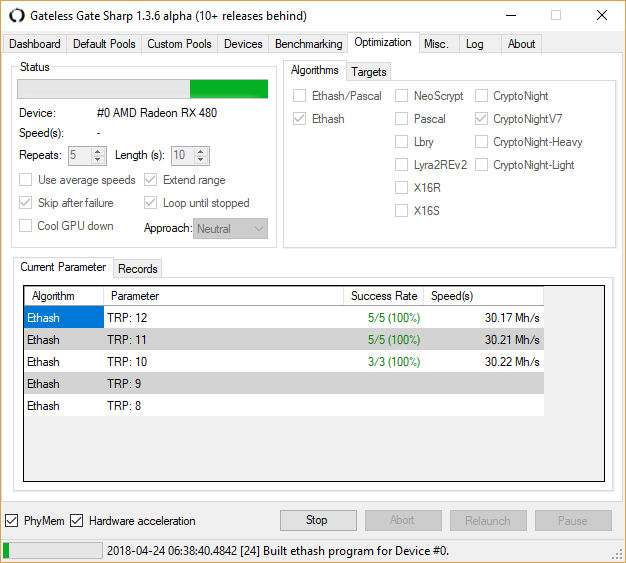Decrease Length (s) with down arrow
Screen dimensions: 626x563
(201, 159)
